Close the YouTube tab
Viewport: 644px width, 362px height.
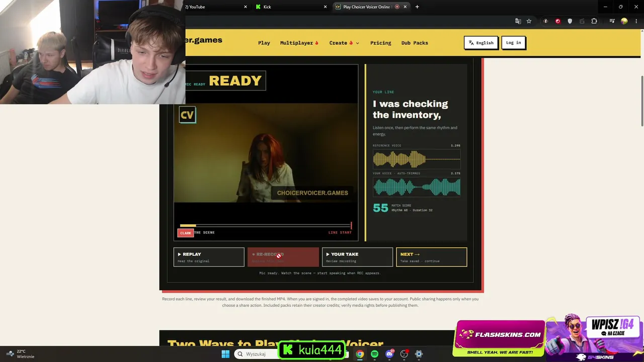(x=246, y=7)
